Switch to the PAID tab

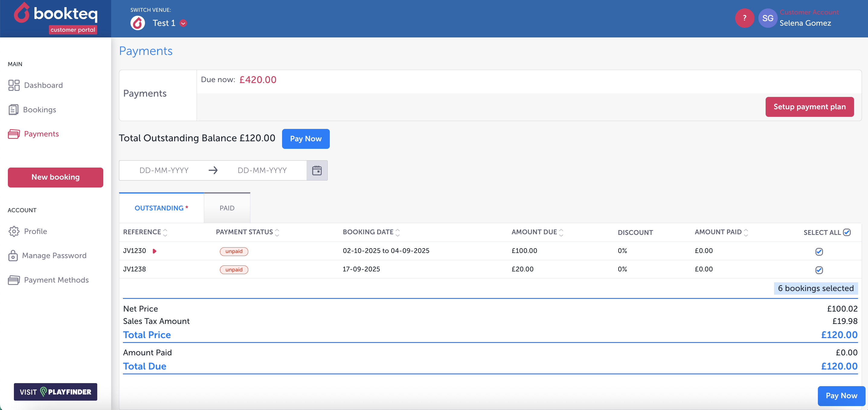[227, 208]
